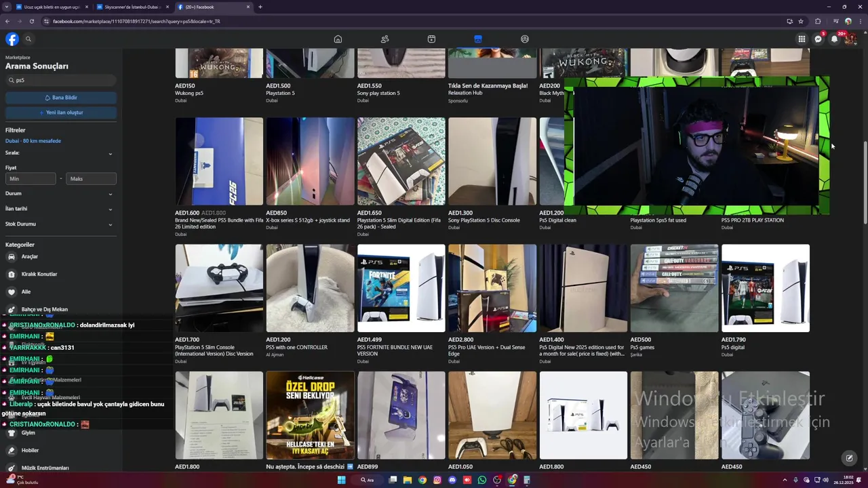Open Calculator from the taskbar

[x=527, y=480]
